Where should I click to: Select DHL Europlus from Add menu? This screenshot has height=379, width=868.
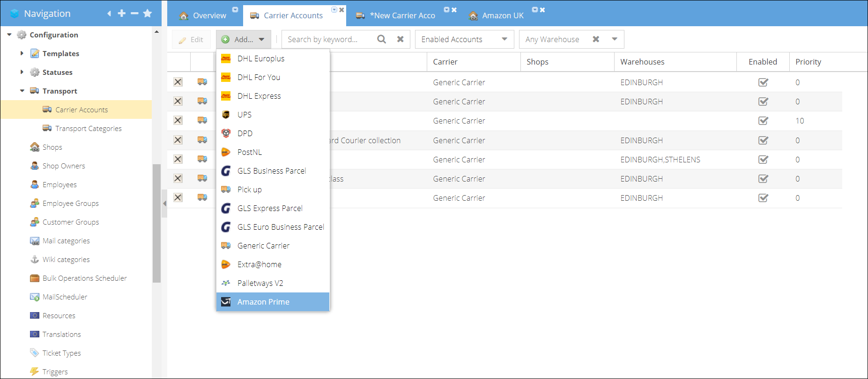[273, 58]
